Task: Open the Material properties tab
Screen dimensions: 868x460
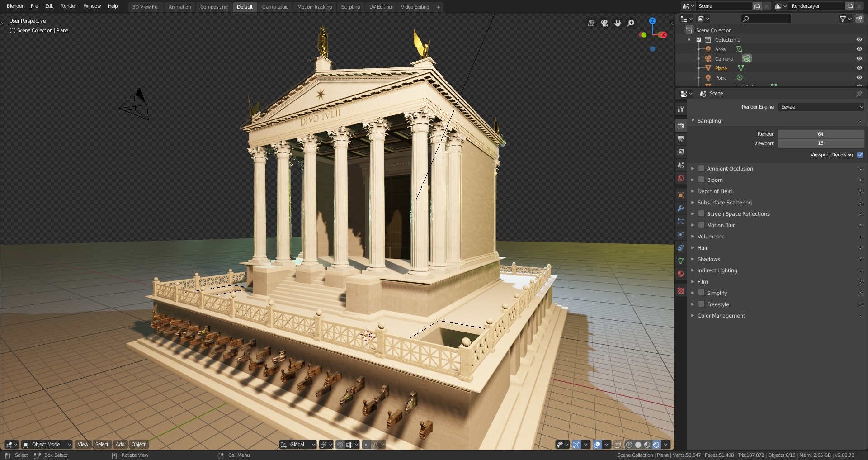Action: (x=680, y=274)
